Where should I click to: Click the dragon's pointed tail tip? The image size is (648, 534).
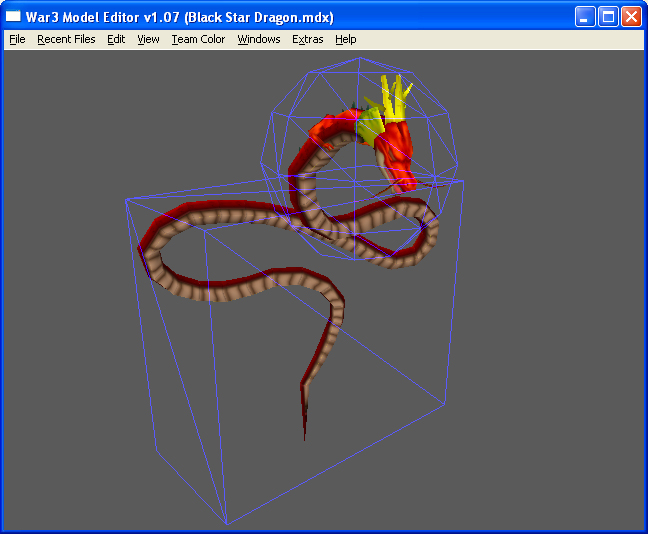coord(305,413)
